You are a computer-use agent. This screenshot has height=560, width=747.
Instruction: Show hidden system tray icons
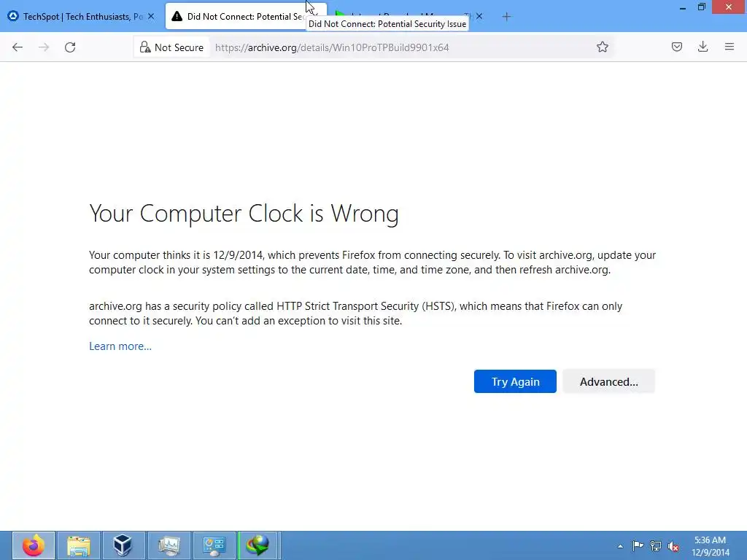620,546
